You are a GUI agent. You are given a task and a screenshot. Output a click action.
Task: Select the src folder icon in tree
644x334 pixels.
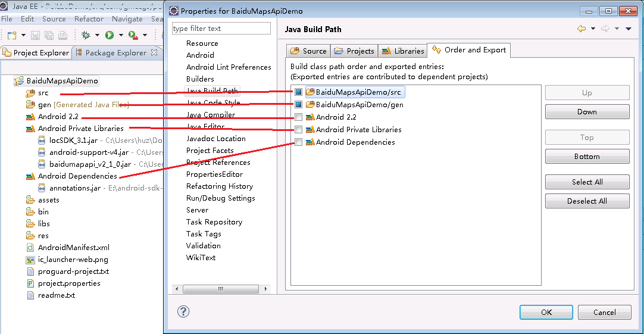pyautogui.click(x=30, y=93)
